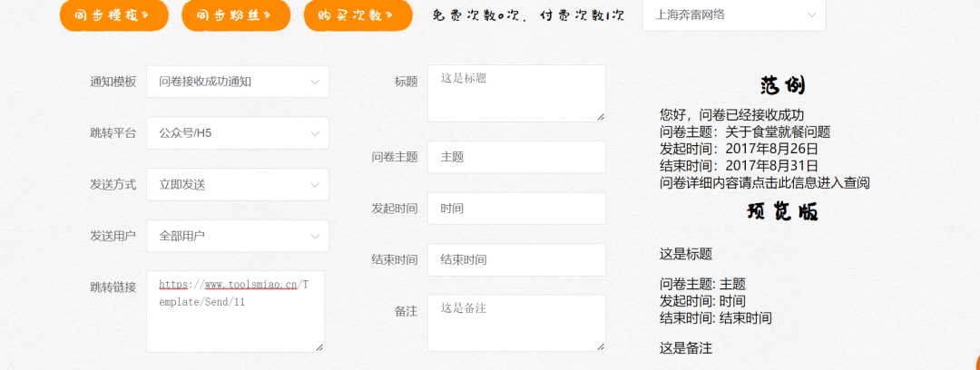Click the resize handle of 标题 text area
Image resolution: width=980 pixels, height=370 pixels.
coord(601,116)
